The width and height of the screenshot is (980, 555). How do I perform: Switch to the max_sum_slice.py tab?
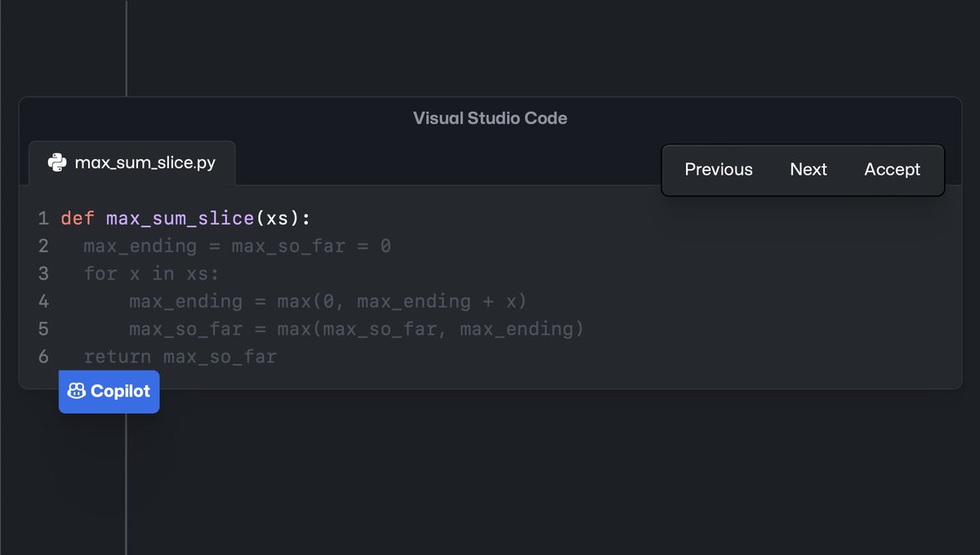[x=132, y=162]
